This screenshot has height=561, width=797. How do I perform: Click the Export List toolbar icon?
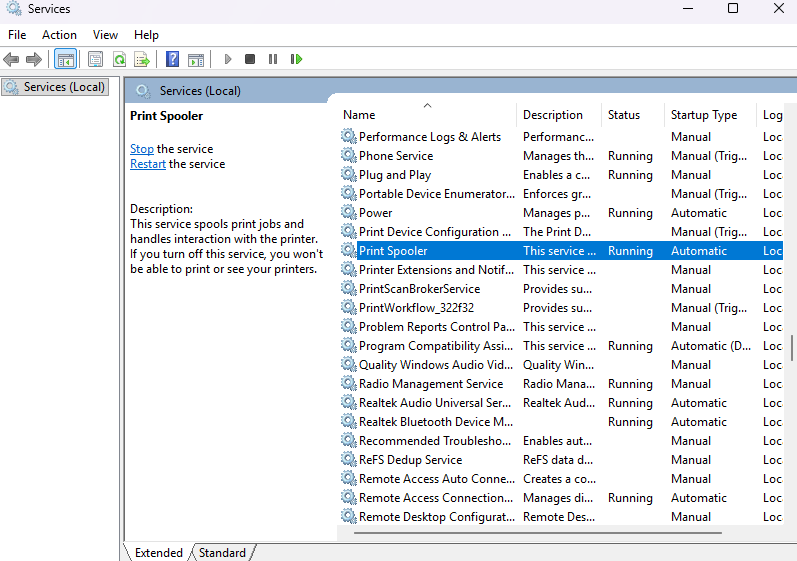click(142, 60)
